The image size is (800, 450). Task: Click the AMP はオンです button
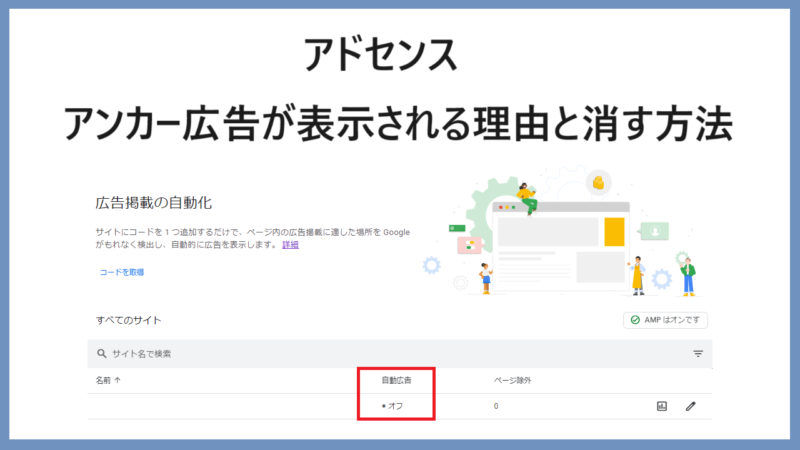pos(665,320)
